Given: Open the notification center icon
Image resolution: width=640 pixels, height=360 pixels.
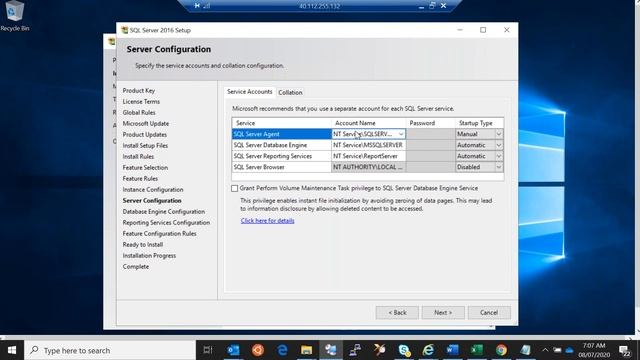Looking at the screenshot, I should point(624,350).
